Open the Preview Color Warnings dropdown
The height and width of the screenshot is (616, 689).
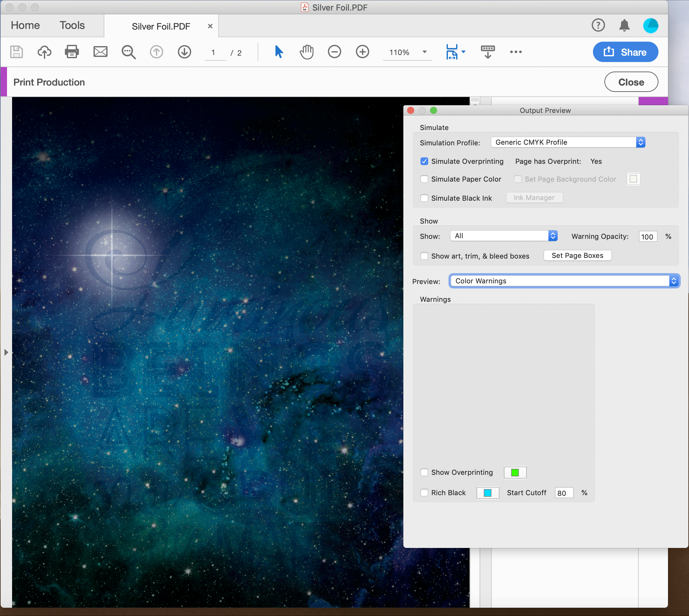(x=564, y=281)
